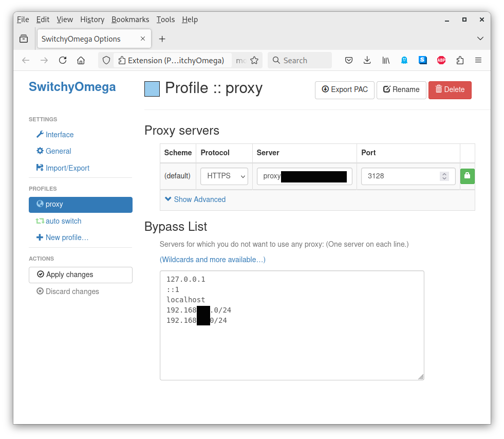The width and height of the screenshot is (504, 439).
Task: Click inside the Bypass List textarea
Action: (292, 325)
